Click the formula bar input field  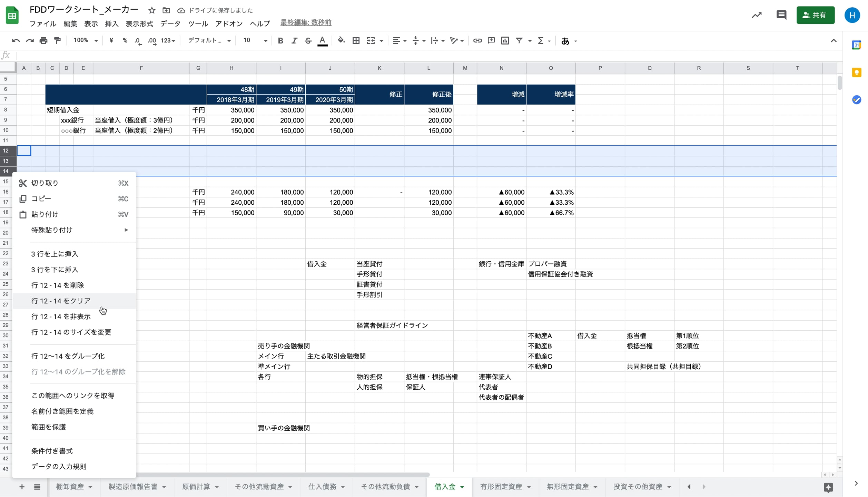pyautogui.click(x=414, y=55)
